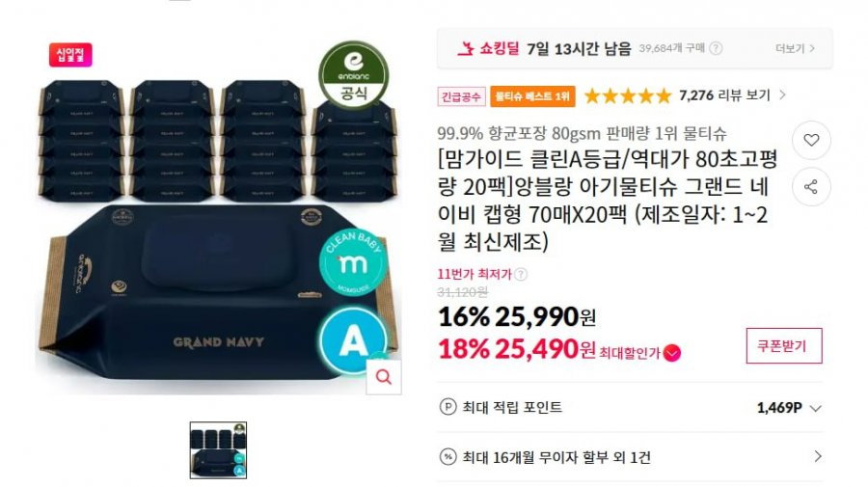The width and height of the screenshot is (868, 487).
Task: Click the 쇼킹딜 logo icon
Action: tap(466, 48)
